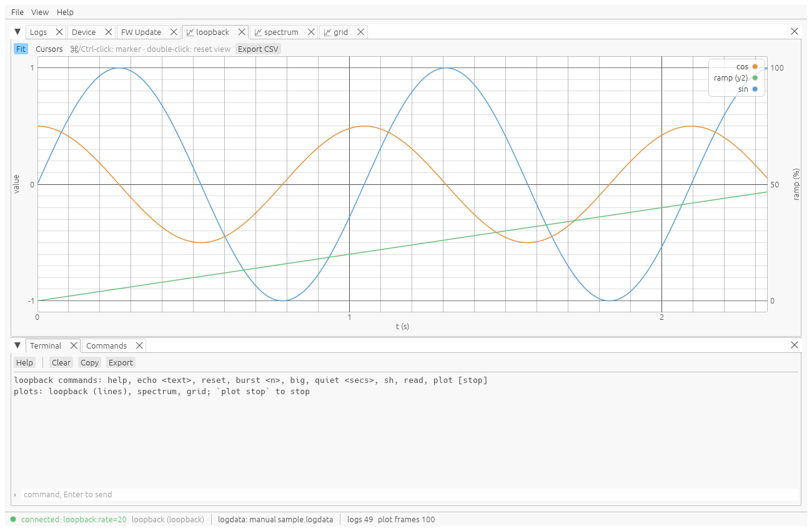Switch to the Commands tab
This screenshot has height=531, width=812.
point(106,345)
